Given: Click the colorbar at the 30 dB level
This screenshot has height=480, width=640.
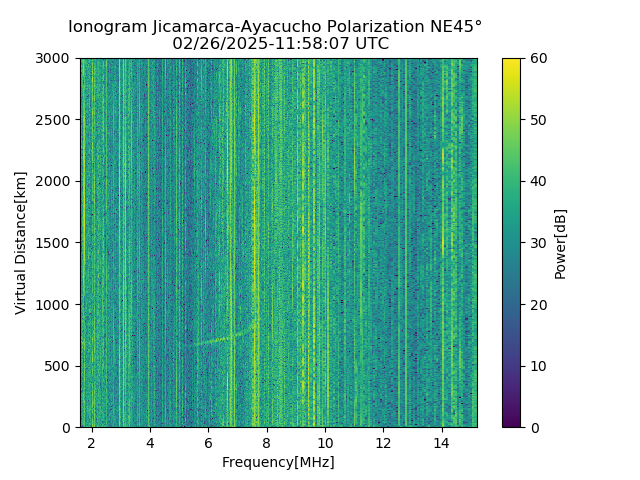Looking at the screenshot, I should click(x=511, y=243).
